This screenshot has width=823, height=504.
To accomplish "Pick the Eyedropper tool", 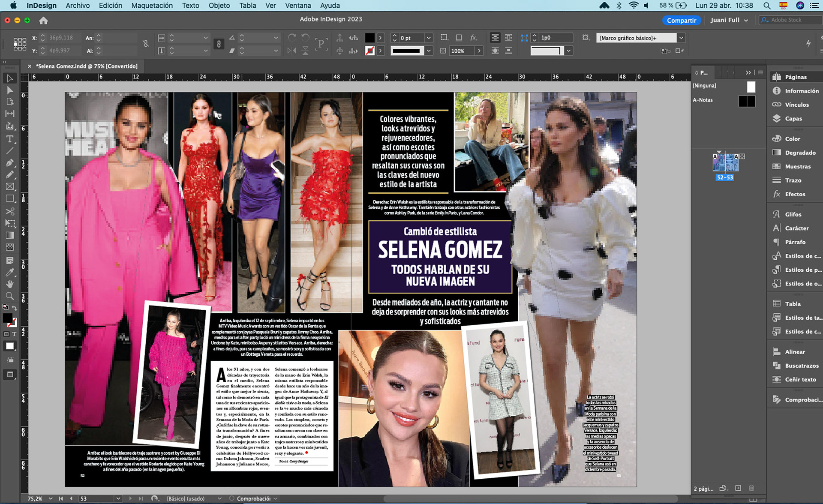I will tap(9, 273).
